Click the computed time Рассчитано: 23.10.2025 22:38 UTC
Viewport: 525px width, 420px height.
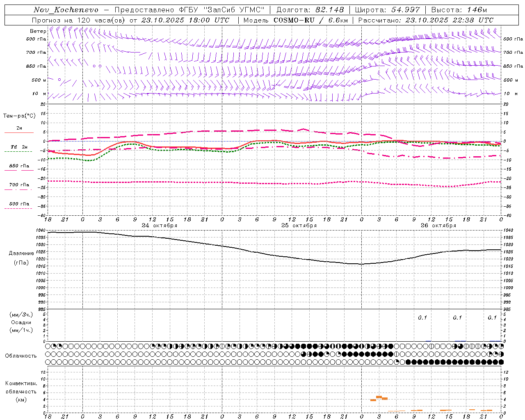(426, 20)
